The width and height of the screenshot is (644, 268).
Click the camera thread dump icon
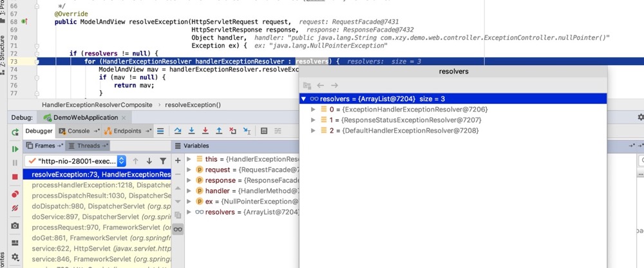coord(15,225)
